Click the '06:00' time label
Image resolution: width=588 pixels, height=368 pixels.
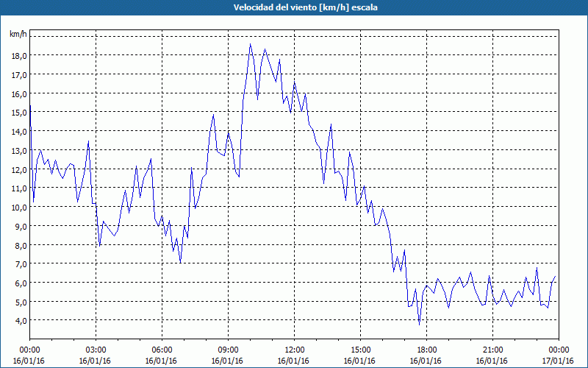coord(162,350)
